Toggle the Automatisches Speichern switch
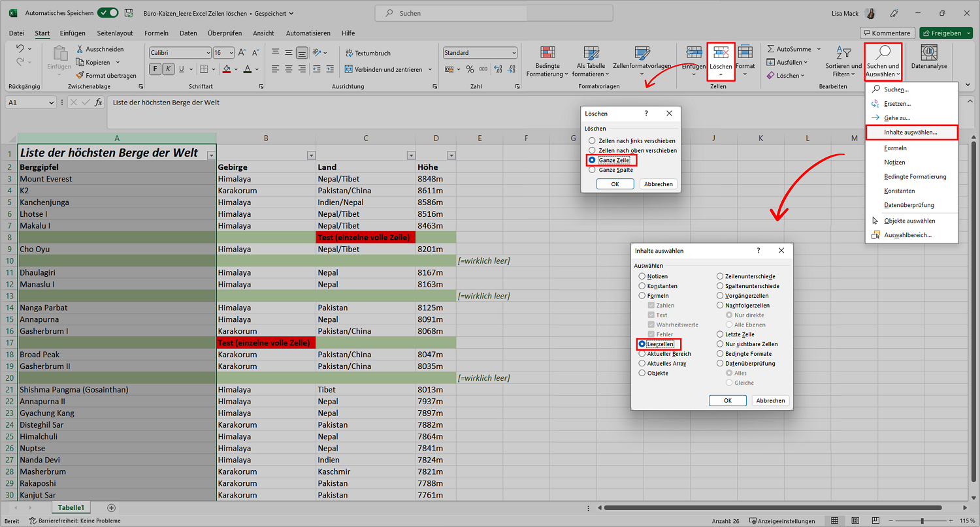980x527 pixels. [x=108, y=13]
